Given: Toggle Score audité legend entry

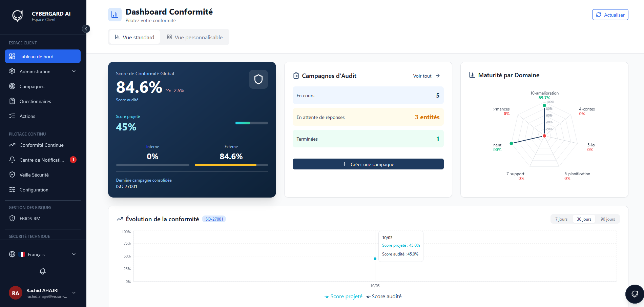Looking at the screenshot, I should pos(384,296).
